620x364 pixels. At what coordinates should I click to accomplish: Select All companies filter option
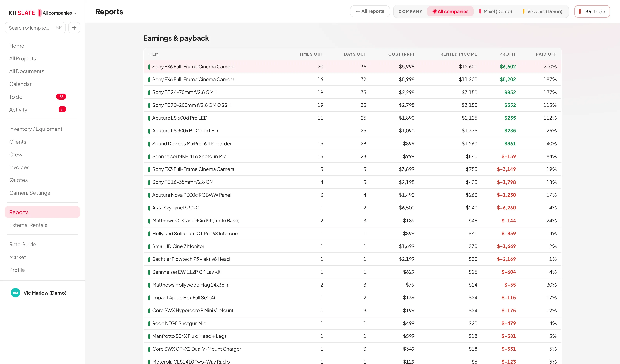pos(450,12)
